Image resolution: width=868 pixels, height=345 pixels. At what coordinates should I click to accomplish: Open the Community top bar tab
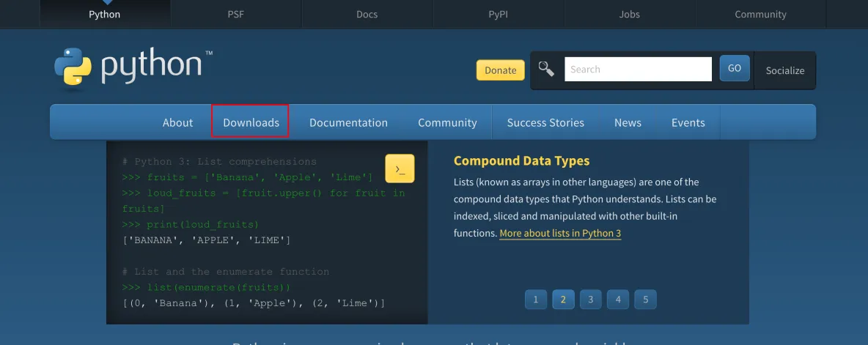[761, 15]
